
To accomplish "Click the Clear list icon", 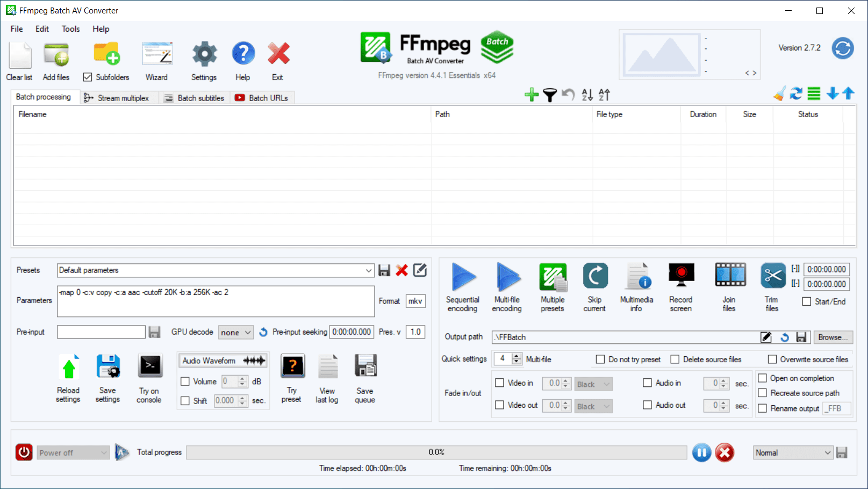I will point(20,55).
